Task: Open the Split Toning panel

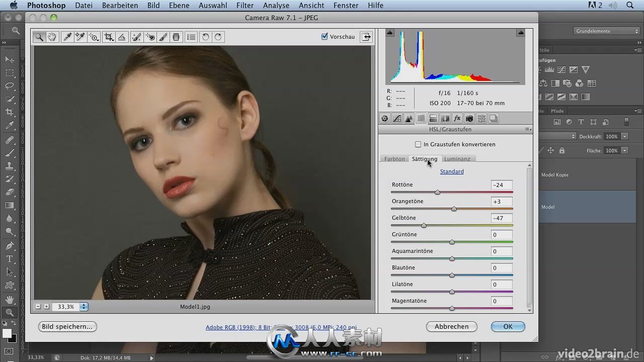Action: 433,119
